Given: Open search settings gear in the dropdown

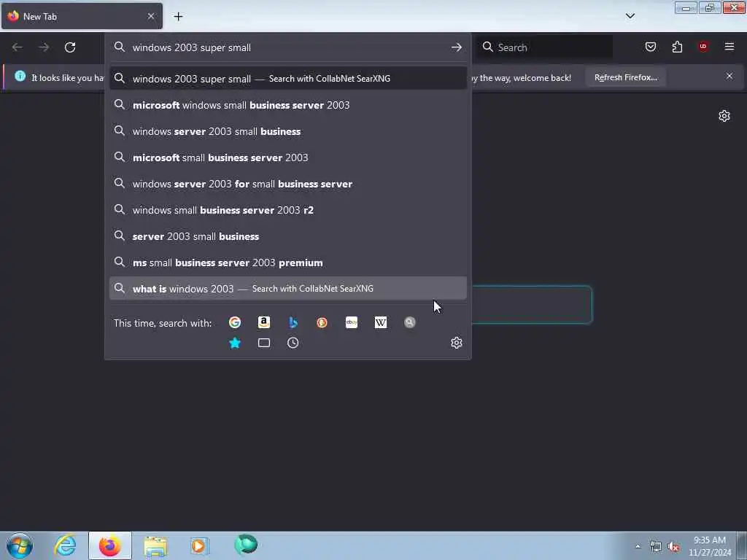Looking at the screenshot, I should [457, 343].
